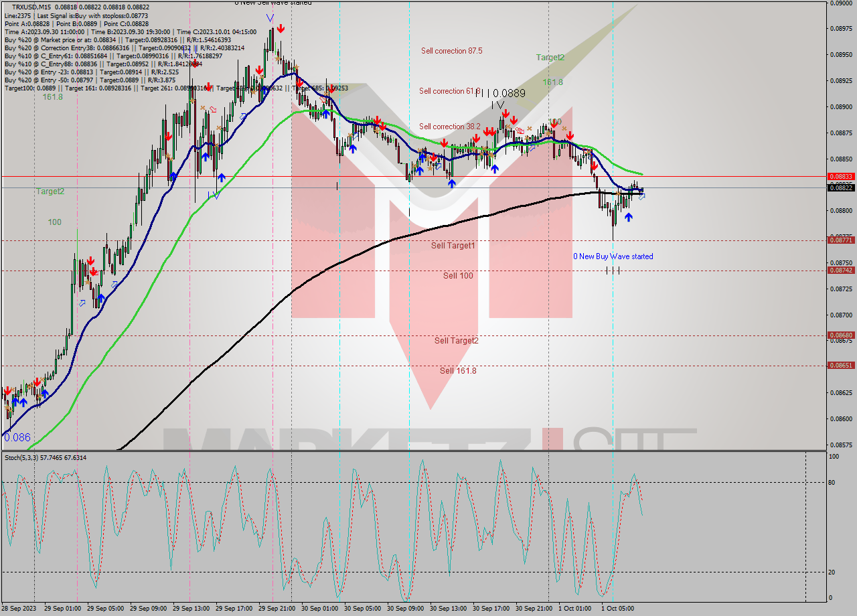Image resolution: width=857 pixels, height=616 pixels.
Task: Click the blue up arrow under the latest candles
Action: [x=628, y=217]
